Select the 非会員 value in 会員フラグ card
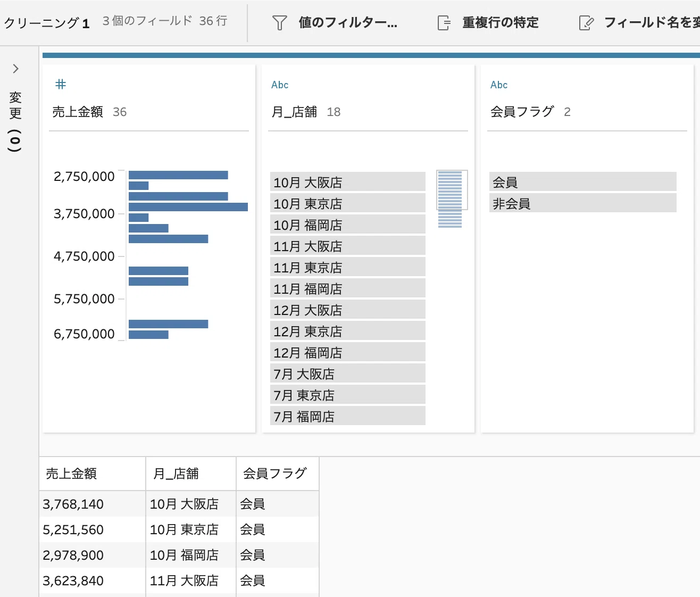 coord(583,203)
